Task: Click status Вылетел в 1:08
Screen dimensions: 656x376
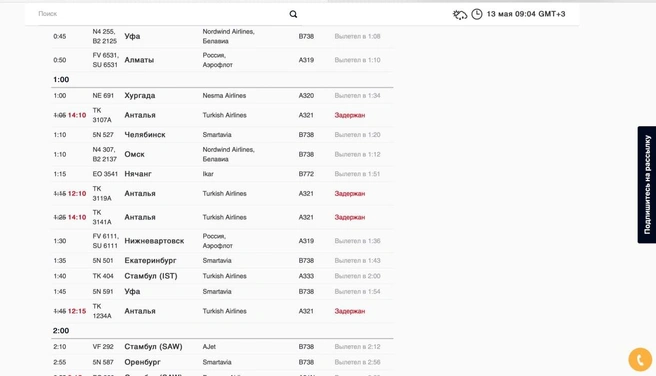Action: (x=357, y=36)
